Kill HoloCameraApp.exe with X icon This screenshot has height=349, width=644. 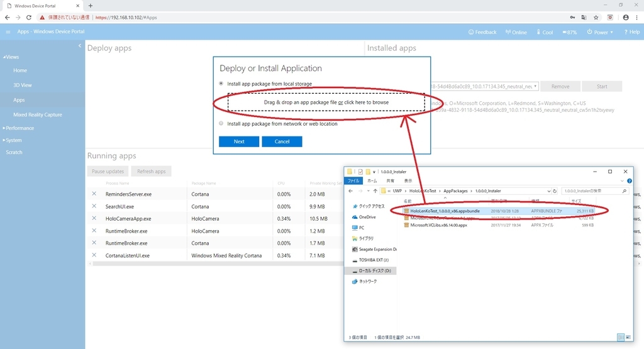click(94, 218)
